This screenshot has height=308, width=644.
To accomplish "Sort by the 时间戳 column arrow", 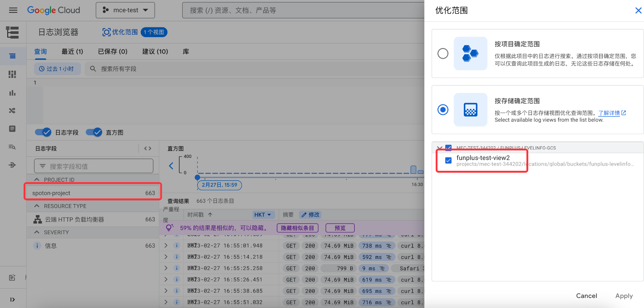I will coord(210,215).
